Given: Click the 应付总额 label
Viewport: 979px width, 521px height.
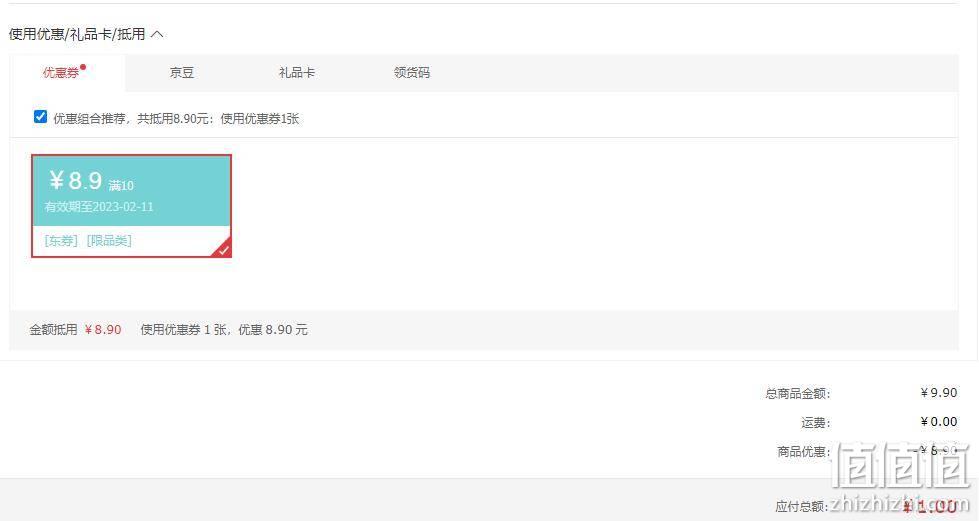Looking at the screenshot, I should tap(802, 507).
